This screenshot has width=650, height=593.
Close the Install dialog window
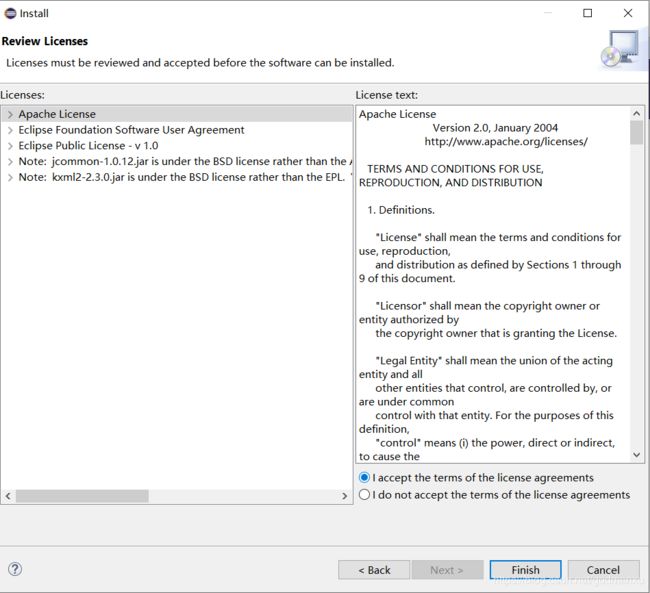point(628,13)
